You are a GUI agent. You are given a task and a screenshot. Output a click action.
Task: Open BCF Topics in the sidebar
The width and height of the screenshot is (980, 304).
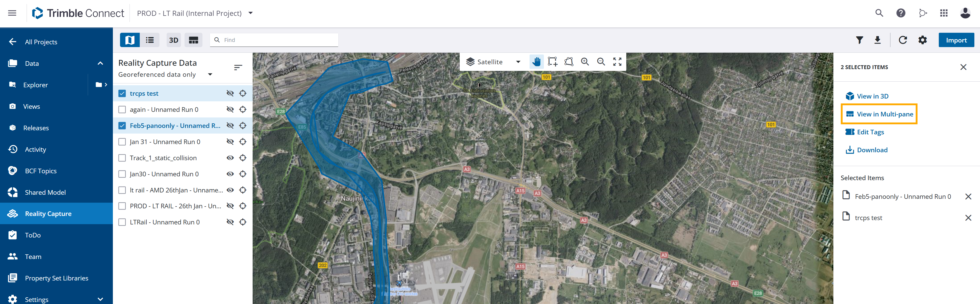tap(41, 171)
